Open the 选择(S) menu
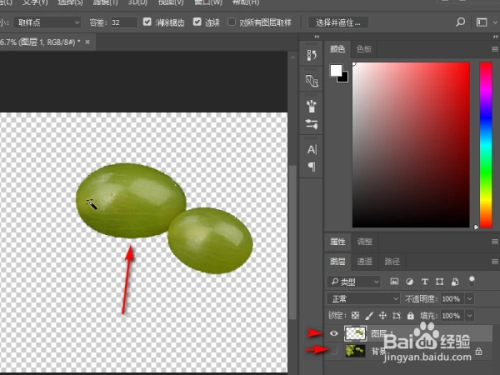 click(x=70, y=2)
